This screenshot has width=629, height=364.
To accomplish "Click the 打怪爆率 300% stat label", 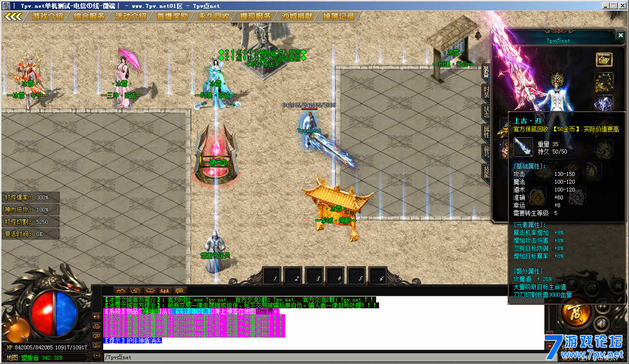I will click(x=30, y=197).
